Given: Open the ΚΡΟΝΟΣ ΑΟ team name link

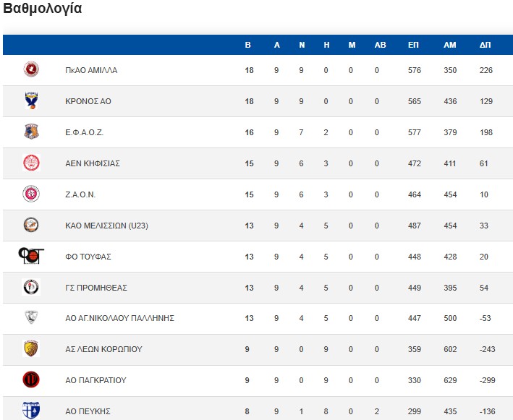Looking at the screenshot, I should [88, 102].
